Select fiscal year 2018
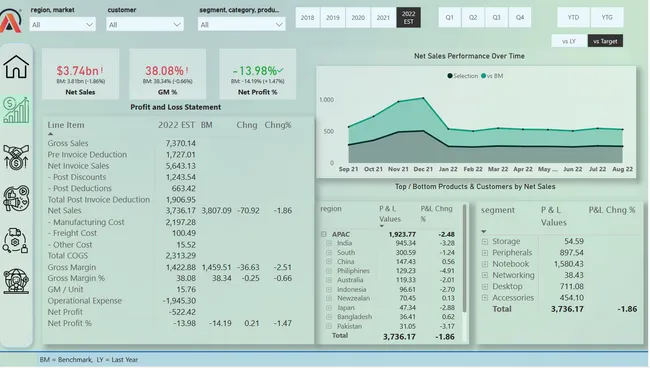650x368 pixels. [x=308, y=17]
